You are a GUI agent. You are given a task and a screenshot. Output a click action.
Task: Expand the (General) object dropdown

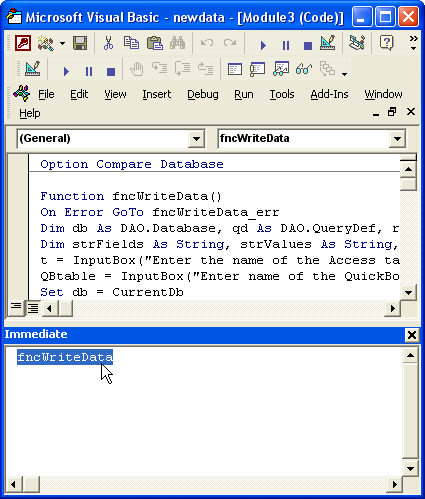pos(196,139)
